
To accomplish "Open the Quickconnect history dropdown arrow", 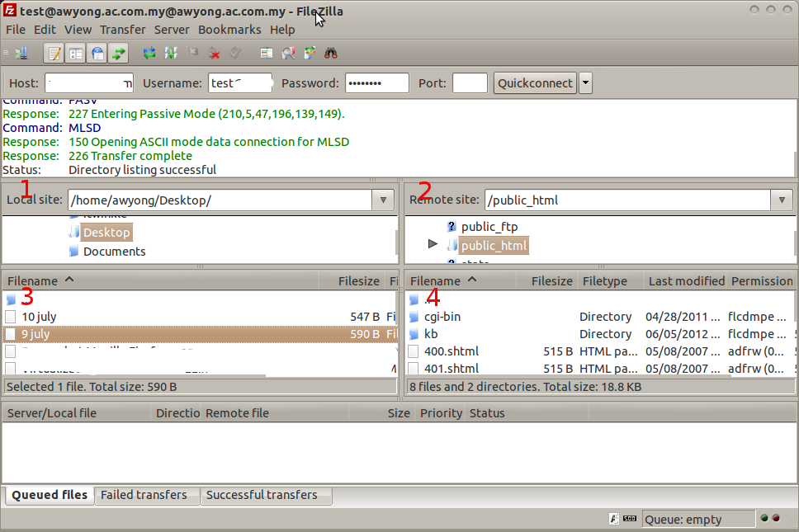I will coord(585,83).
